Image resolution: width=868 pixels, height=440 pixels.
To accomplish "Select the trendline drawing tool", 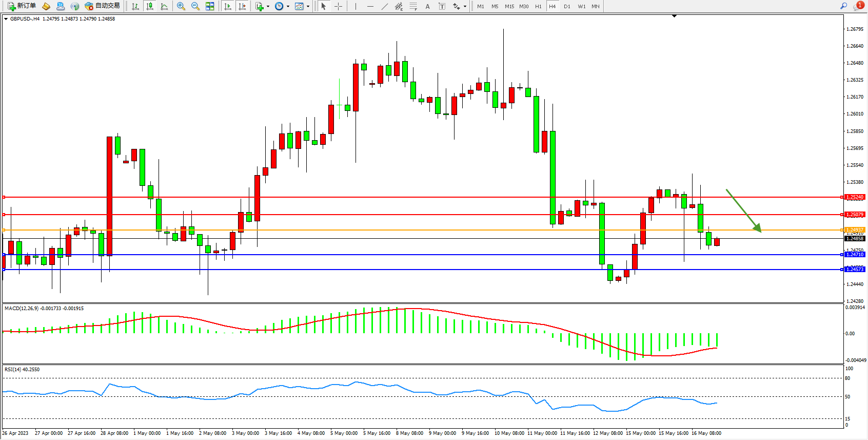I will pyautogui.click(x=385, y=6).
